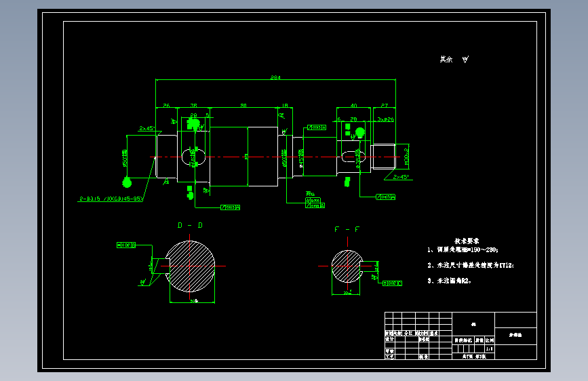
Task: Select the F - F section label
Action: [x=347, y=229]
